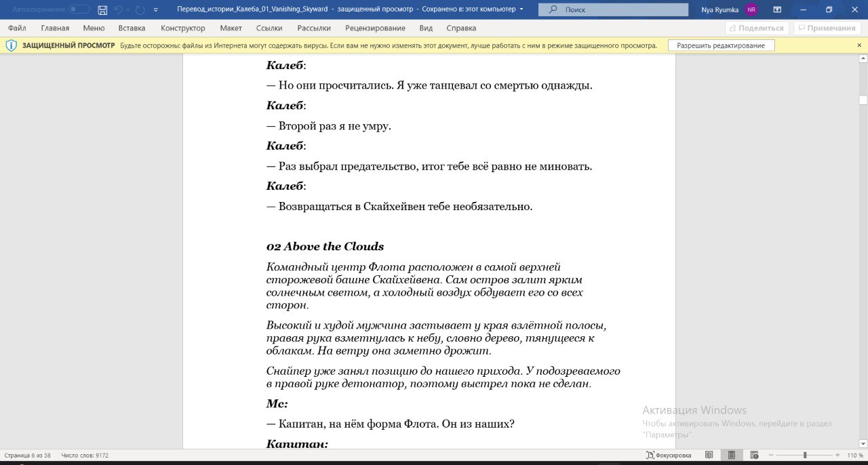Open the Конструктор tab
The width and height of the screenshot is (868, 465).
[182, 28]
